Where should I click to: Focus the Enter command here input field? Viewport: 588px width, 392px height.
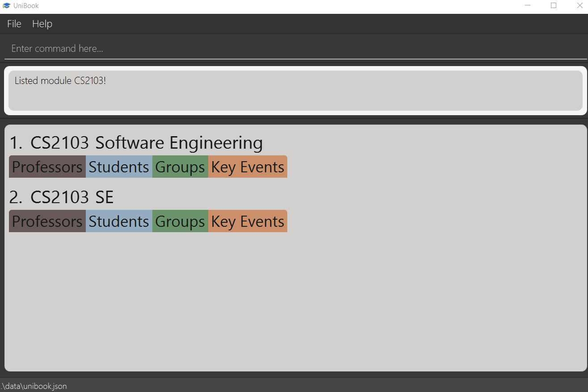pos(295,48)
